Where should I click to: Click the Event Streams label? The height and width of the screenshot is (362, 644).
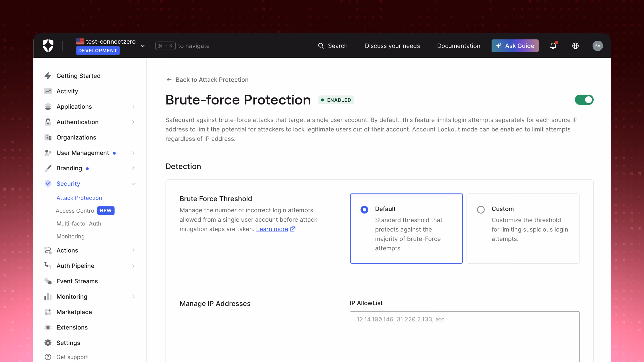[x=77, y=281]
